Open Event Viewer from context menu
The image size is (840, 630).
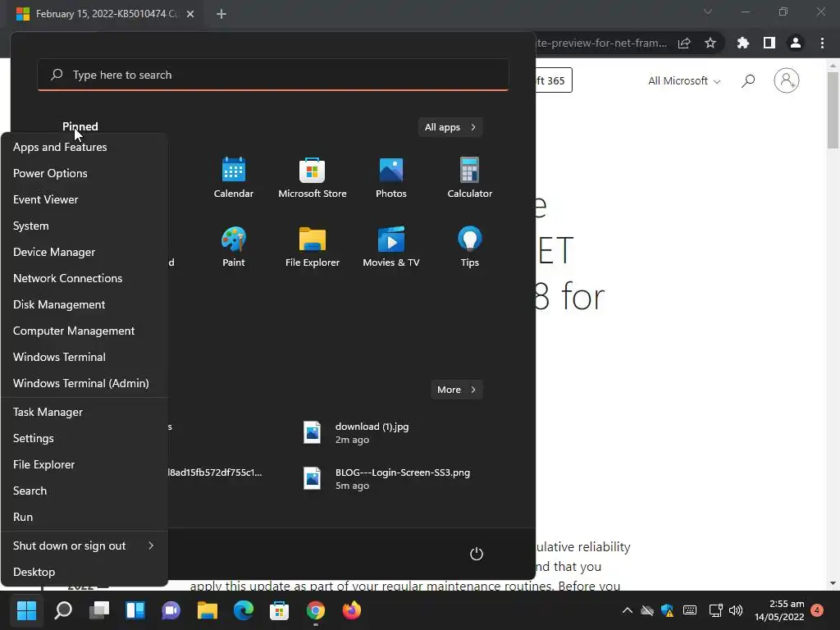84,199
